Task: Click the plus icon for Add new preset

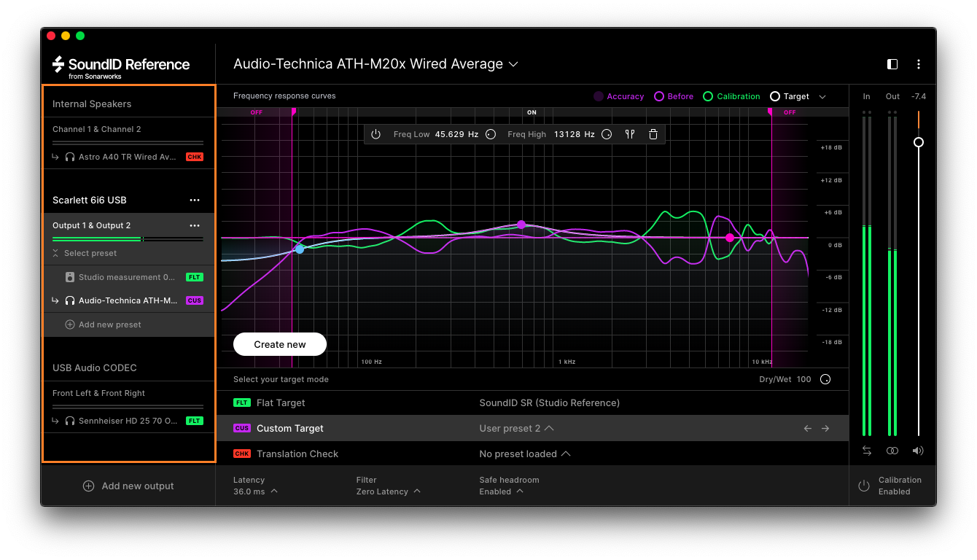Action: pyautogui.click(x=70, y=324)
